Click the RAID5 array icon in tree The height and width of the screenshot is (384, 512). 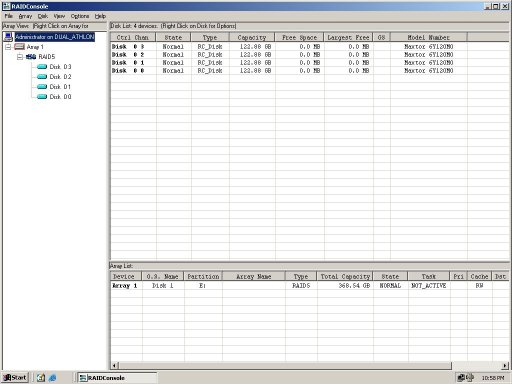coord(31,57)
